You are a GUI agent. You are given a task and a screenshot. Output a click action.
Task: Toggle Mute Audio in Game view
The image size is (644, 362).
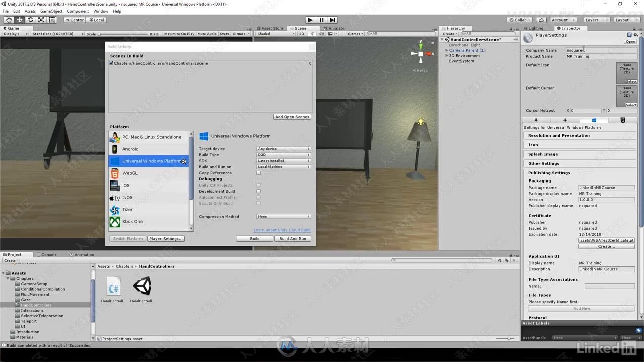[207, 34]
